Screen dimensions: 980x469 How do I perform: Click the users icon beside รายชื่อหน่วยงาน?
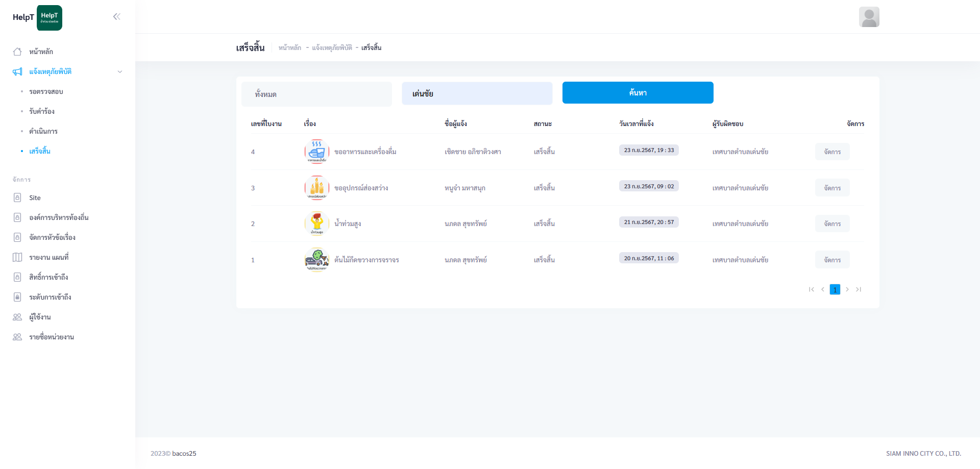pos(17,337)
